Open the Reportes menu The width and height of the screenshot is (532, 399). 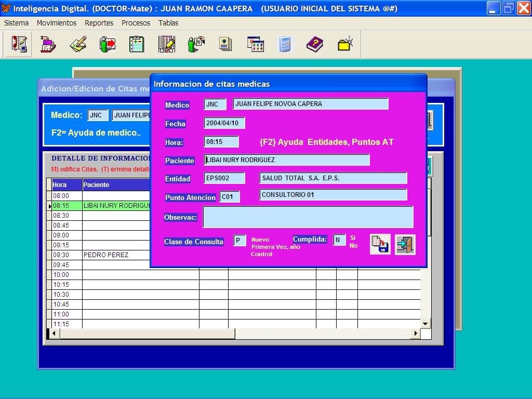coord(99,23)
